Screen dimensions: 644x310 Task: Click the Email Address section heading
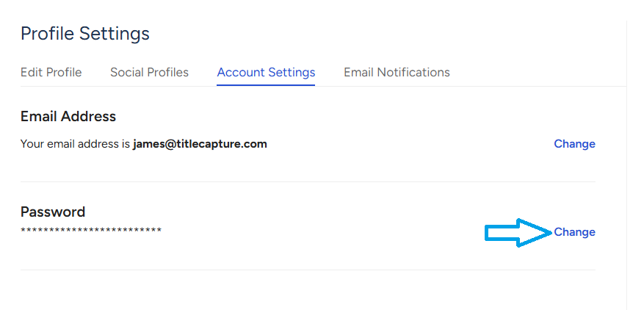[68, 116]
